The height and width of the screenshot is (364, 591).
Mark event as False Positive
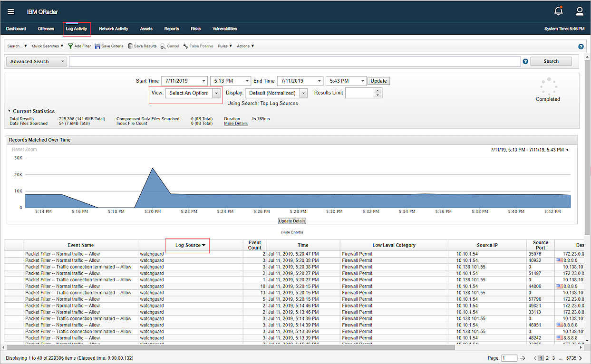(x=198, y=46)
